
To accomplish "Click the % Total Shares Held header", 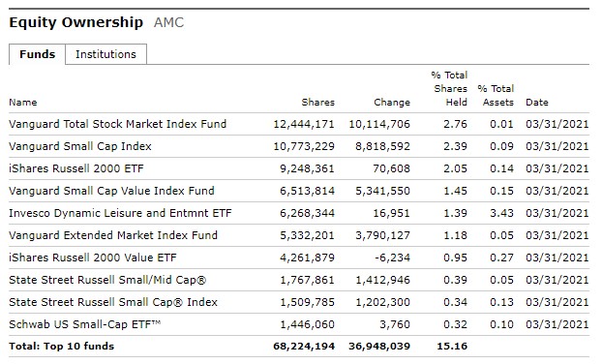I will [x=449, y=89].
